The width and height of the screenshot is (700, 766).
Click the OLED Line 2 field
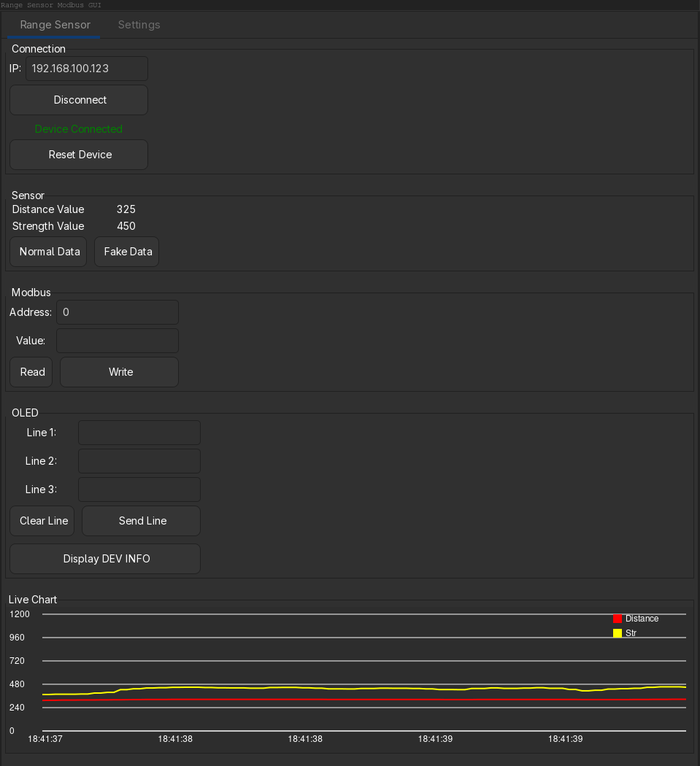tap(139, 461)
